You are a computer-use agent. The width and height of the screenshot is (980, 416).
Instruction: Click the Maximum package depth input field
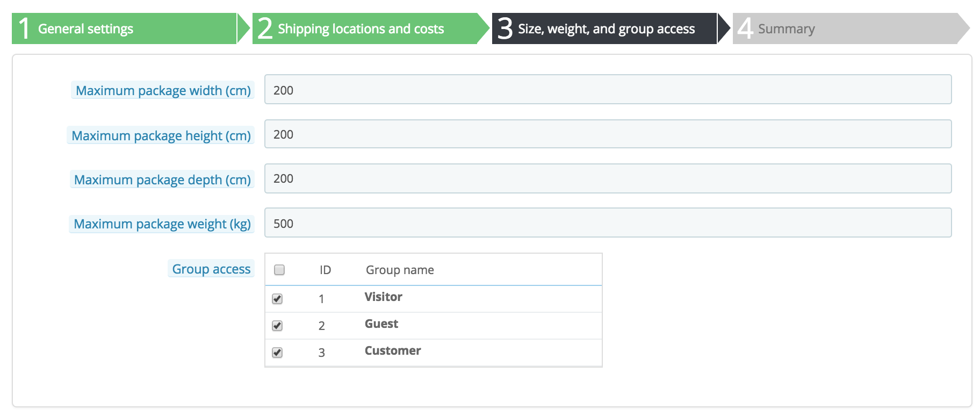pyautogui.click(x=608, y=178)
